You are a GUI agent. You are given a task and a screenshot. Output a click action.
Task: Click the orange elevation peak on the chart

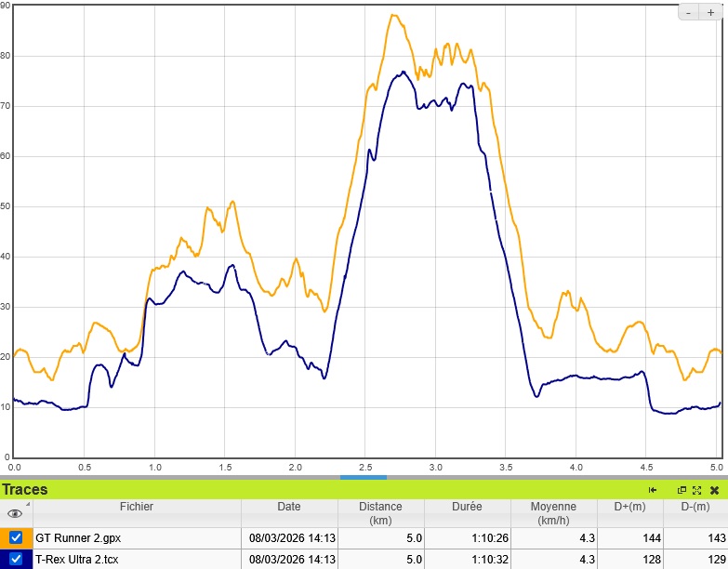point(393,15)
